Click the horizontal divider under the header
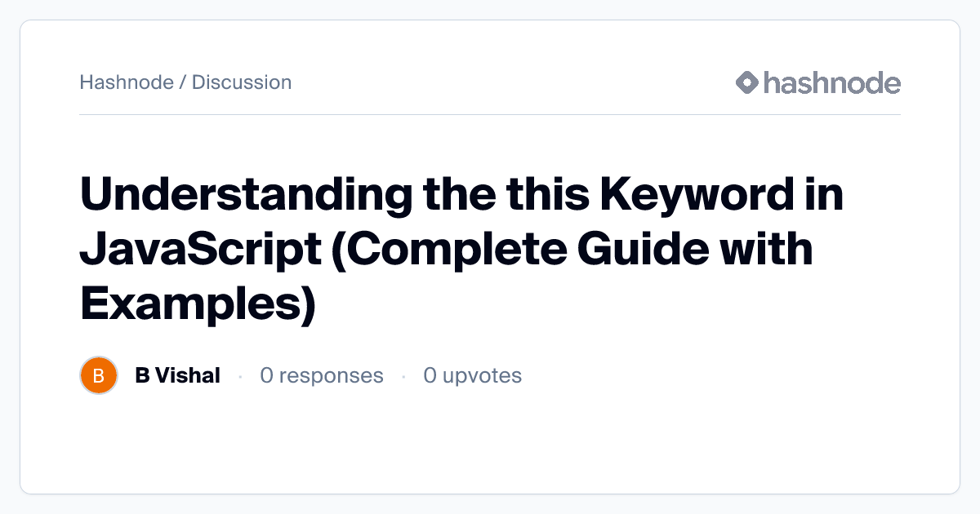 tap(490, 115)
